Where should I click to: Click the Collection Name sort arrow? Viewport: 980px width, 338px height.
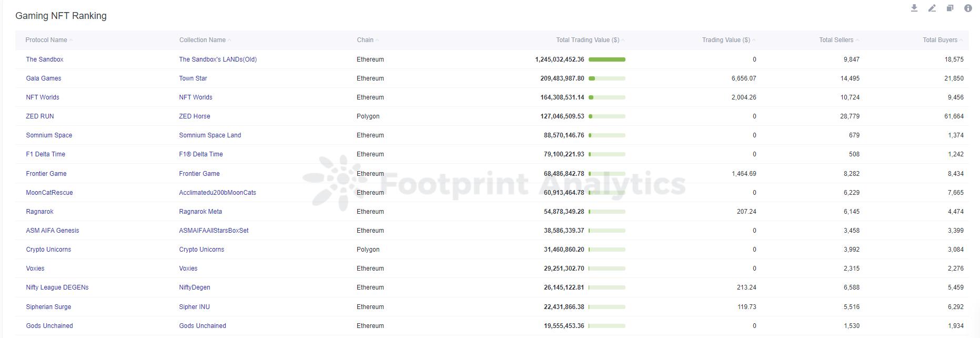[230, 40]
